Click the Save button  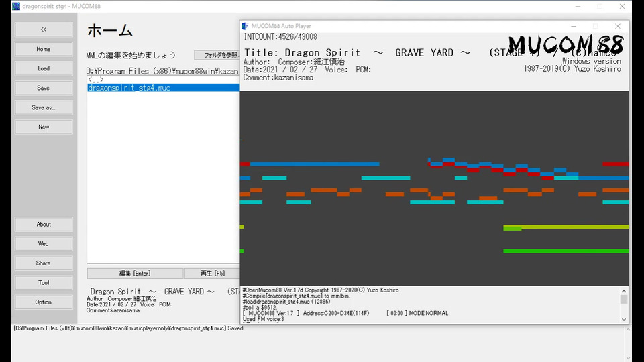point(44,88)
